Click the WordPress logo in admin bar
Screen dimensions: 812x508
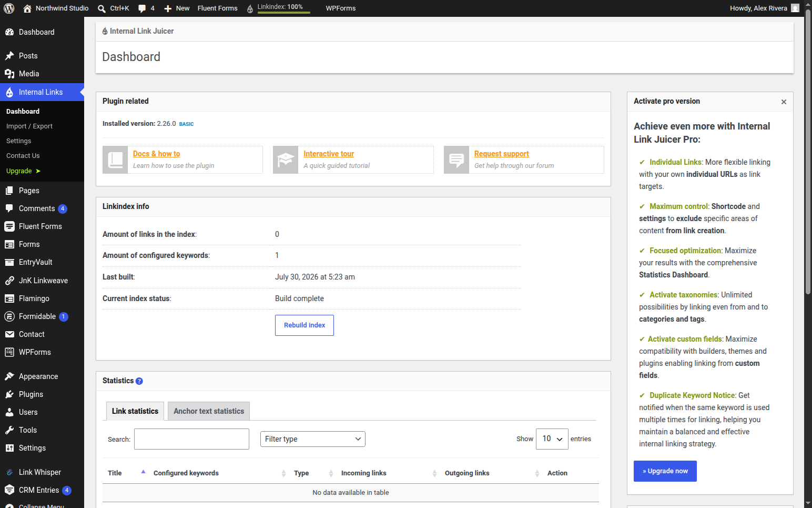(9, 8)
